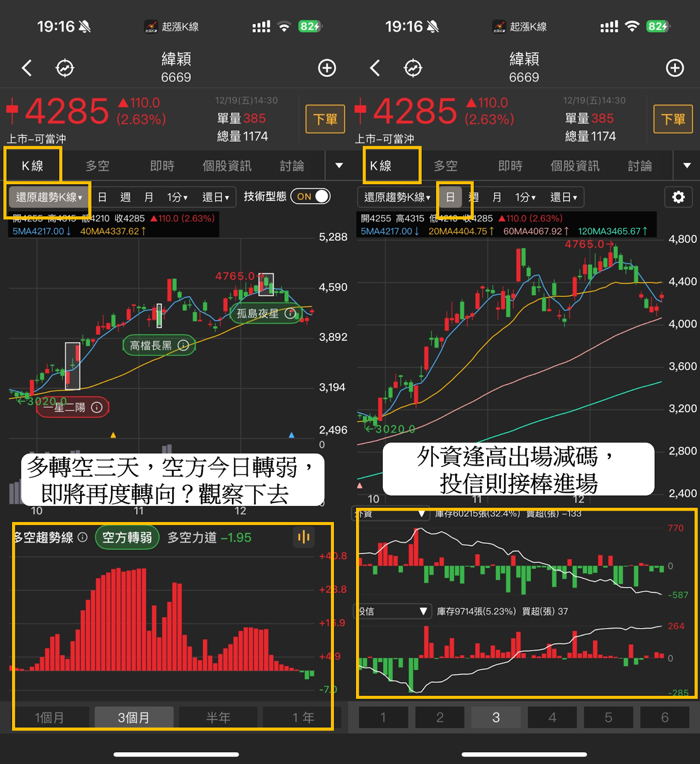Select indicator count 3
The image size is (700, 764).
[x=496, y=717]
